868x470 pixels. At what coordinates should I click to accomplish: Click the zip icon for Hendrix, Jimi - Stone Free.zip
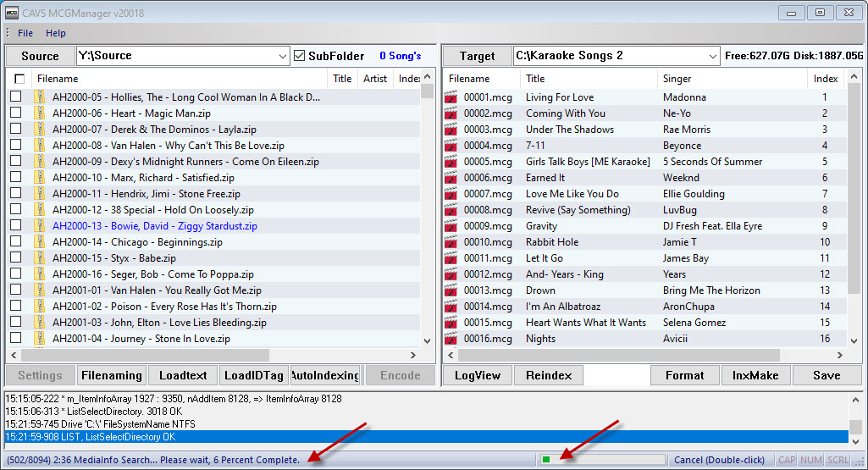point(39,193)
